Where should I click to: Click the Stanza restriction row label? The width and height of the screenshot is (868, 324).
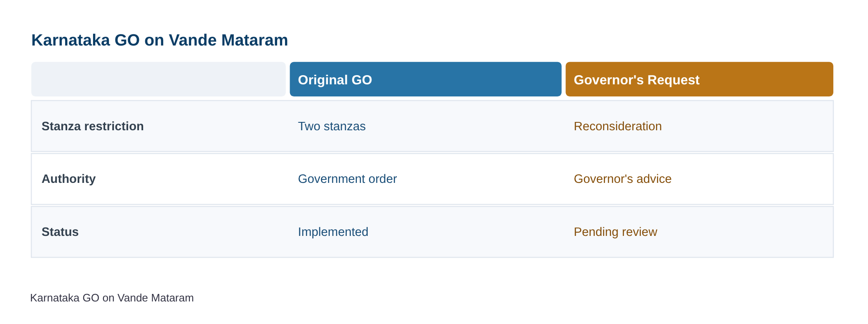[x=93, y=126]
